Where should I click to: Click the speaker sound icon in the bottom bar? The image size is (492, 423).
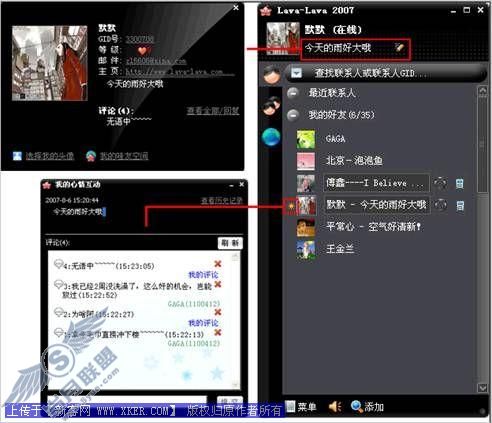[335, 406]
